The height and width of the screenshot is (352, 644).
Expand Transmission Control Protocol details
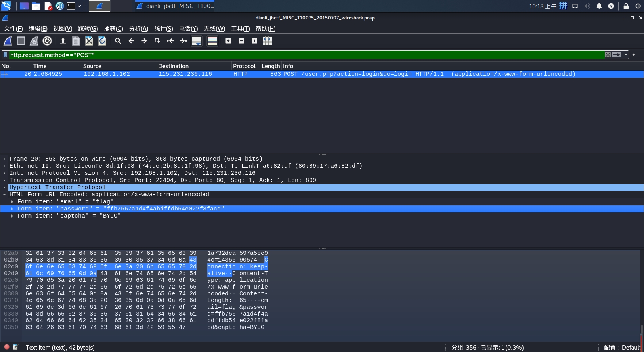coord(4,180)
